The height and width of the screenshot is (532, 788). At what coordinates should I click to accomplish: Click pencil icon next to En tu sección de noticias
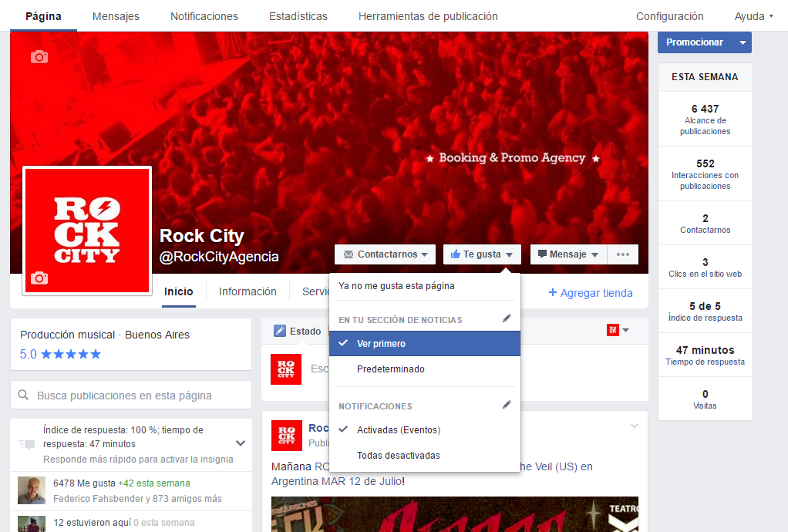507,318
